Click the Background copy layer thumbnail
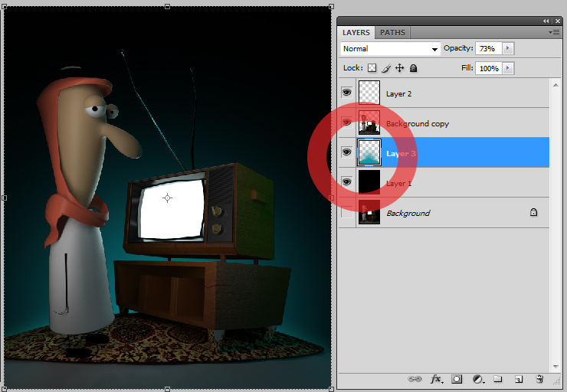 point(369,122)
